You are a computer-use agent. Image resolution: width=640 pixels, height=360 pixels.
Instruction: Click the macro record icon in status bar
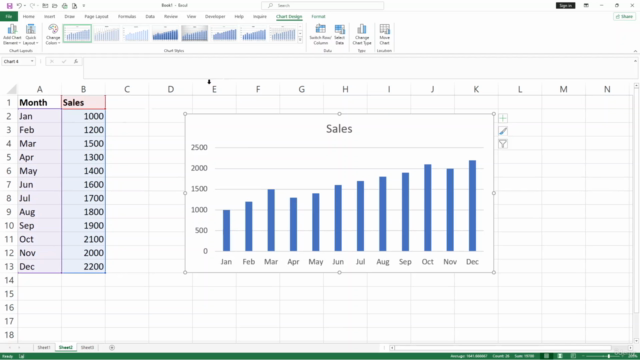coord(22,356)
